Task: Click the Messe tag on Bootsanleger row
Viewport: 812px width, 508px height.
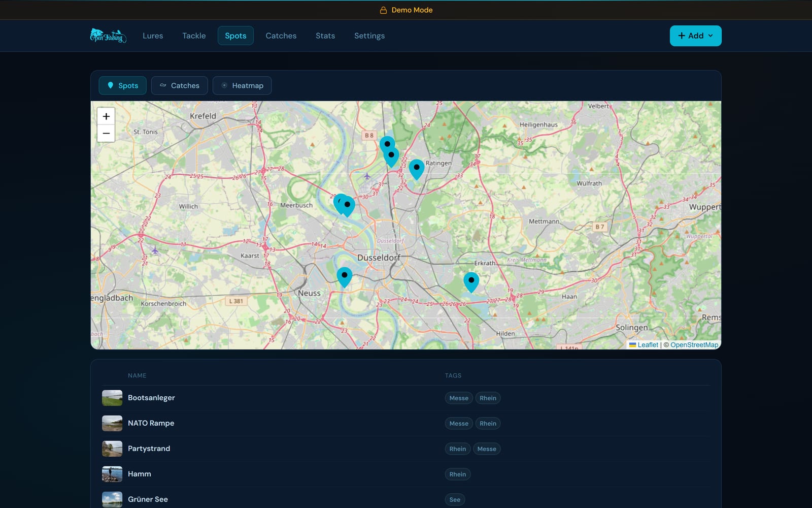Action: (x=459, y=398)
